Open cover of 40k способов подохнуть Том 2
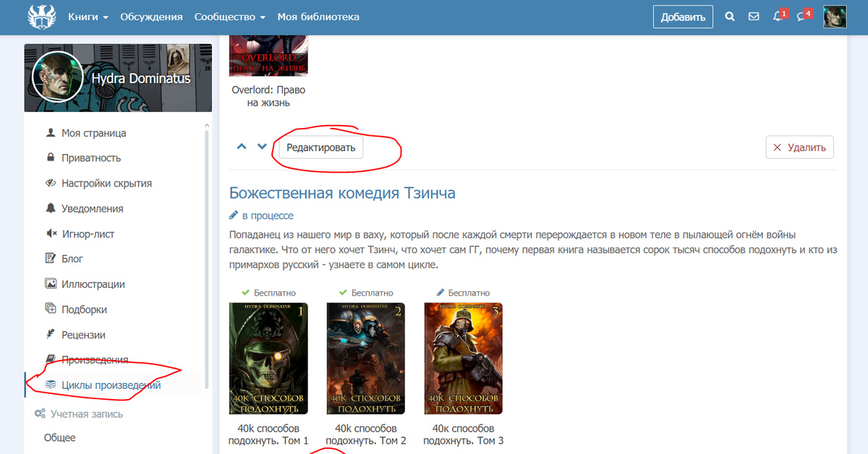Image resolution: width=868 pixels, height=454 pixels. click(x=366, y=358)
